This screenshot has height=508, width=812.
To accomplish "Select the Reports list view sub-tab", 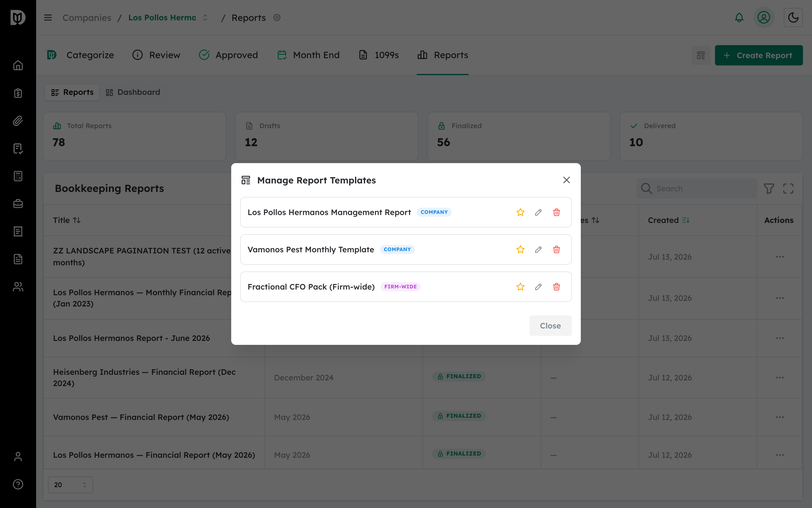I will coord(72,92).
